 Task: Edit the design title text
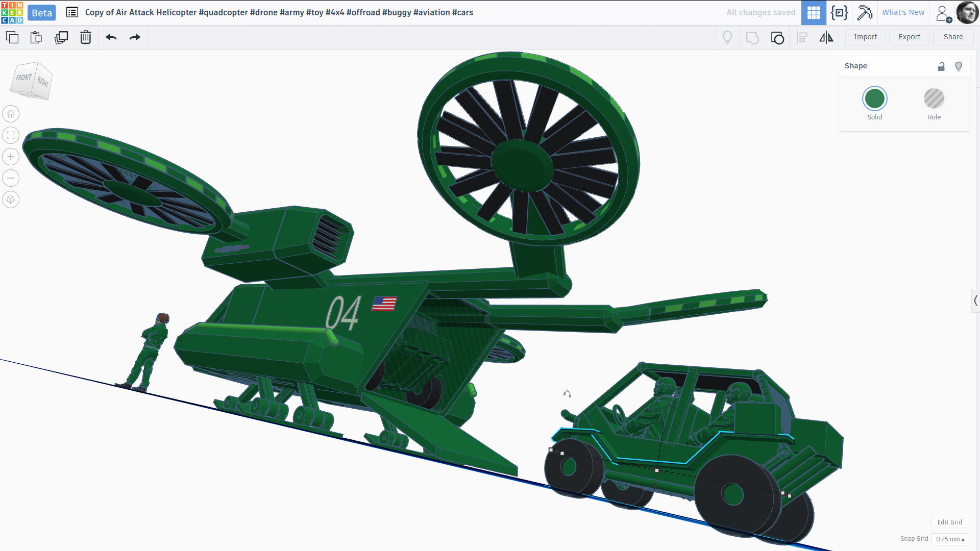(279, 12)
